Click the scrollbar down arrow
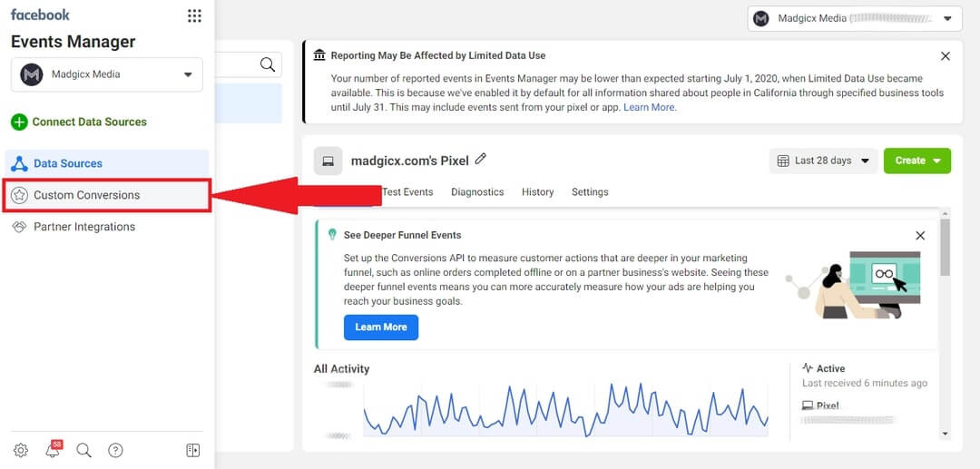The height and width of the screenshot is (469, 980). 945,434
